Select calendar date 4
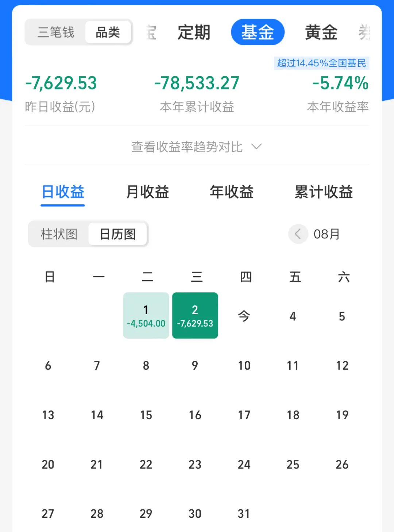394x532 pixels. pyautogui.click(x=293, y=316)
